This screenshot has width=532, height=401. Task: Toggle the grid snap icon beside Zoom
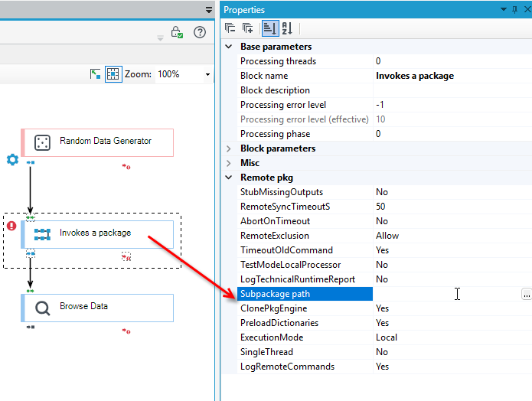point(113,74)
